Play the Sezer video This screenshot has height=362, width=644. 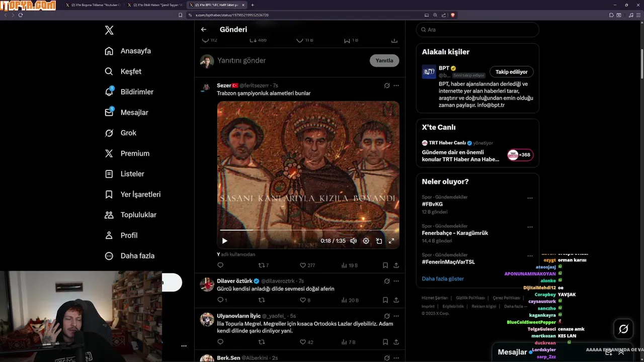click(x=224, y=241)
